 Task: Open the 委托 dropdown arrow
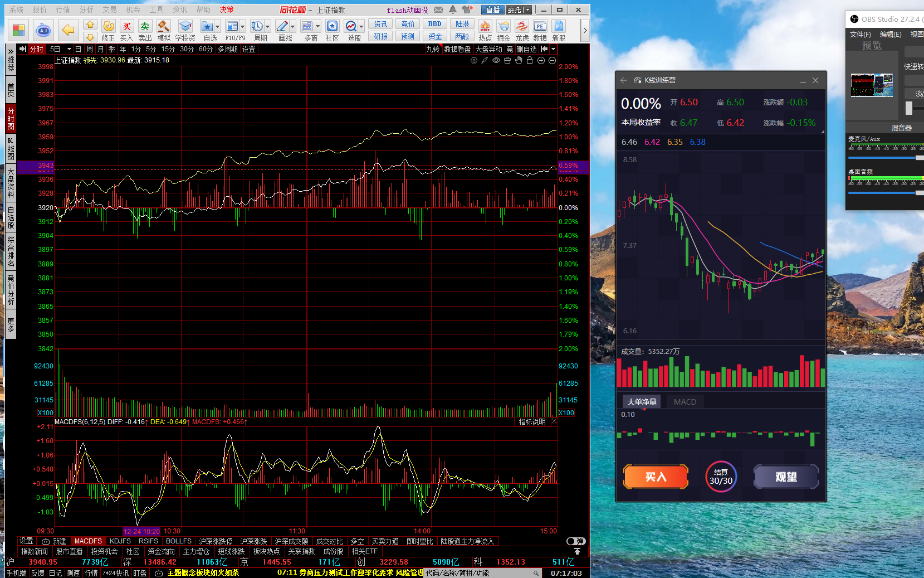[x=527, y=9]
